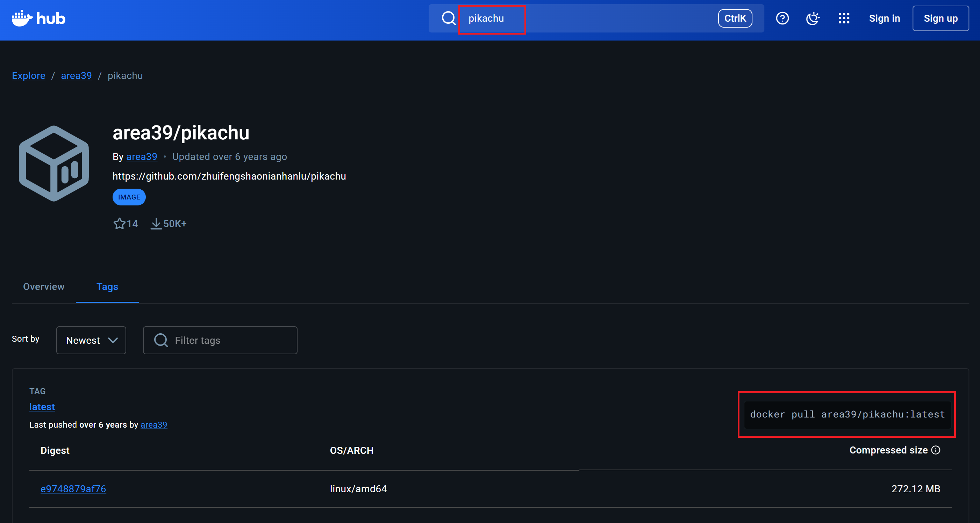Click the star rating icon
Image resolution: width=980 pixels, height=523 pixels.
pyautogui.click(x=119, y=224)
